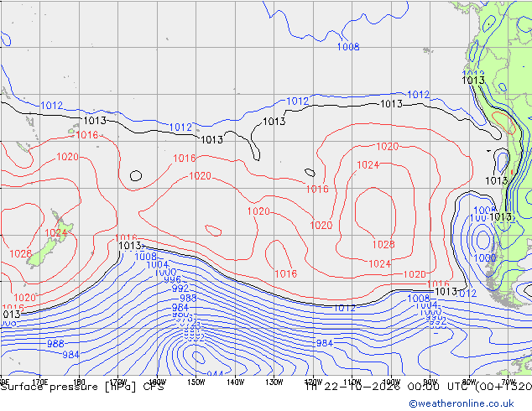
Task: Click the 140W longitude axis label
Action: tap(235, 382)
